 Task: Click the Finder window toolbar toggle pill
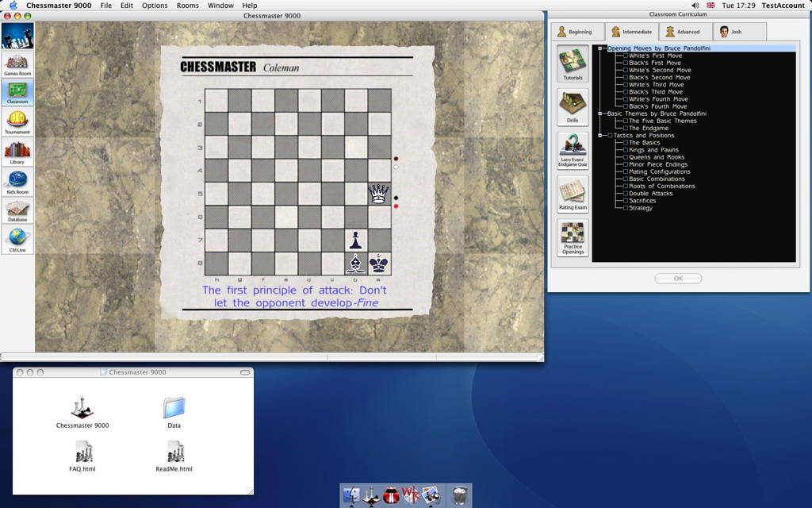[245, 372]
